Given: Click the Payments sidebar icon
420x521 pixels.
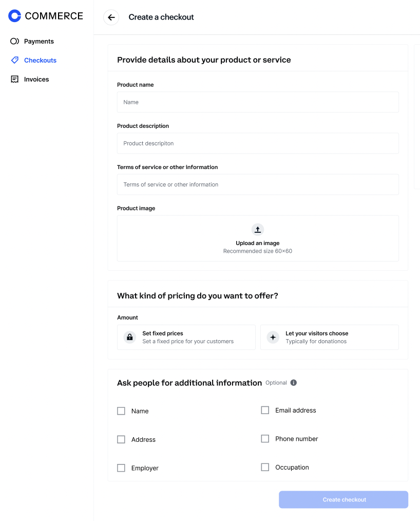Looking at the screenshot, I should pyautogui.click(x=15, y=41).
